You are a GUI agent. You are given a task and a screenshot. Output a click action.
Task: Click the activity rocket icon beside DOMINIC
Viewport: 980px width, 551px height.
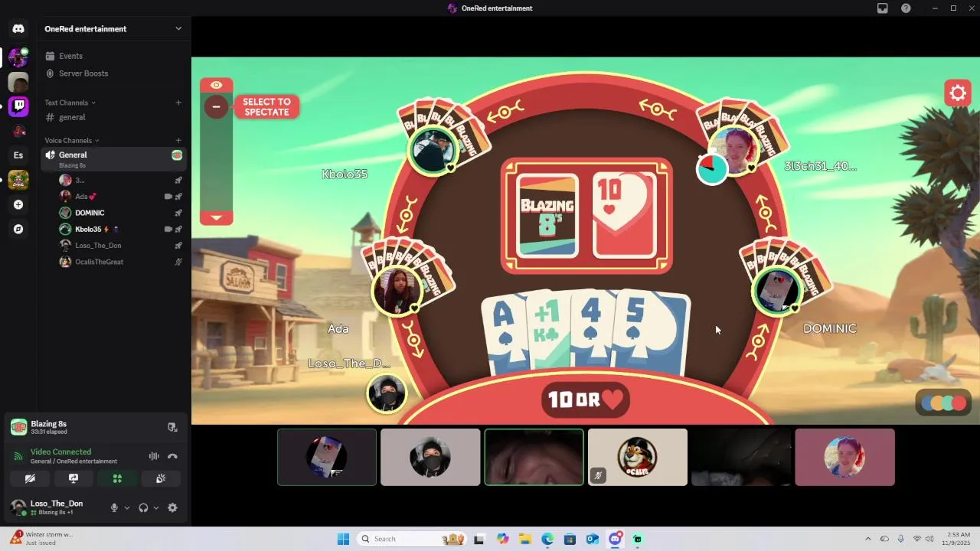178,213
